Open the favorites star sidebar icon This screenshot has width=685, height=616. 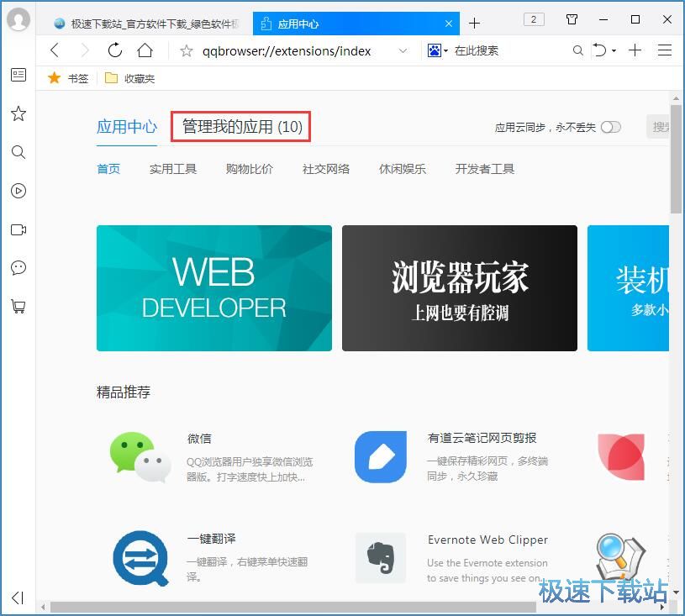(x=18, y=113)
